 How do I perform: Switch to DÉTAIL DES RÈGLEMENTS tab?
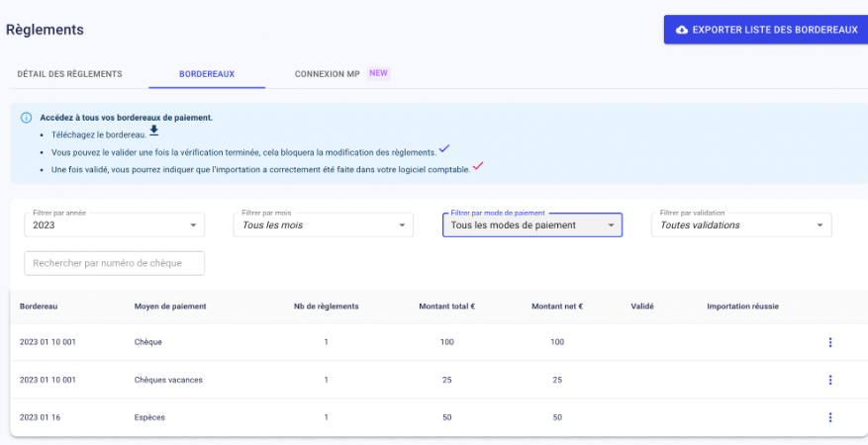point(69,74)
